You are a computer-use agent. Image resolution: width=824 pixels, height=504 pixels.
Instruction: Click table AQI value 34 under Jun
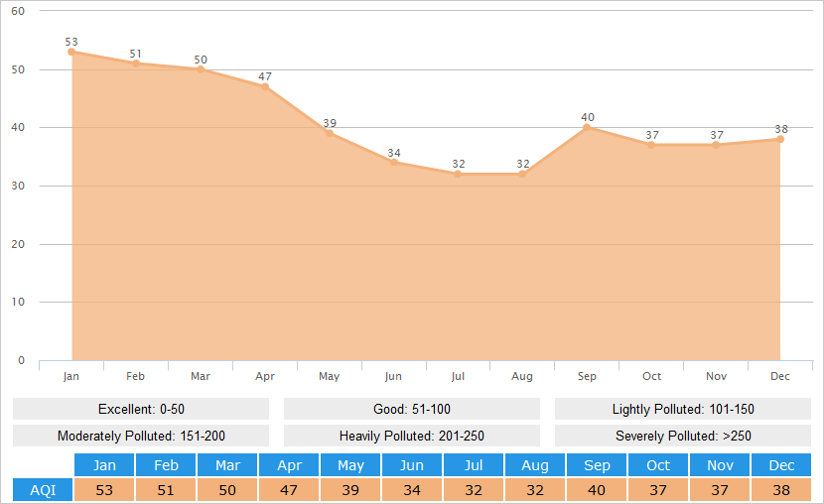412,490
